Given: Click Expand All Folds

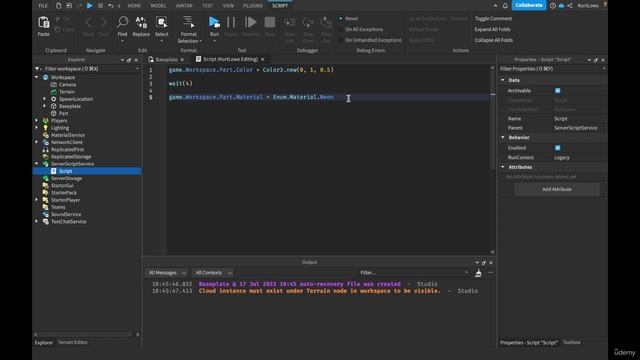Looking at the screenshot, I should click(x=492, y=29).
